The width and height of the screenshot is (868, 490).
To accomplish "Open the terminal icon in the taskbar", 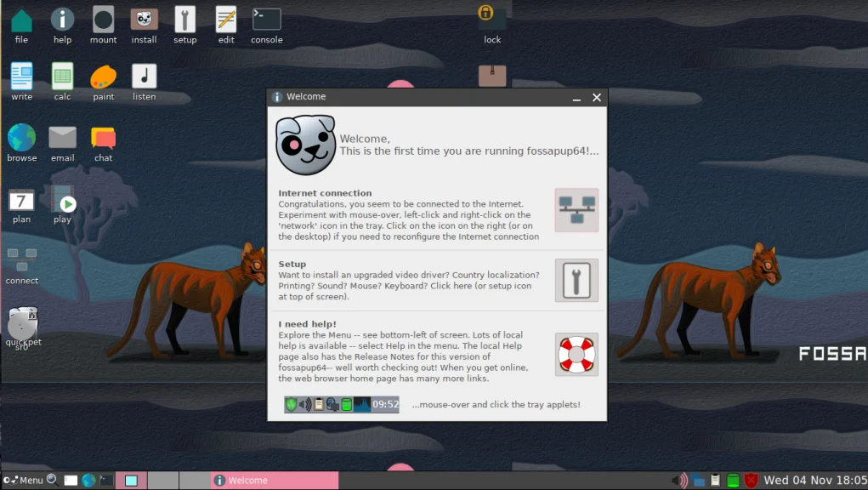I will [106, 480].
